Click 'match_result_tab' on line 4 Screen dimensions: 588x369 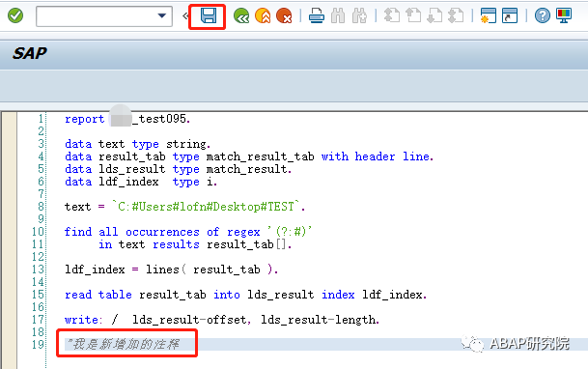(x=261, y=156)
